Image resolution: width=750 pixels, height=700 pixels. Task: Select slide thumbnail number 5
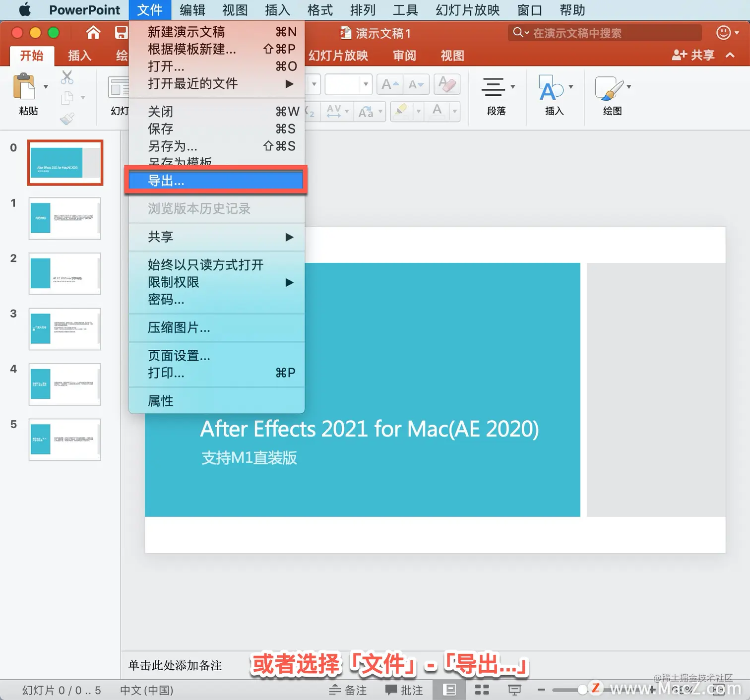pos(65,440)
